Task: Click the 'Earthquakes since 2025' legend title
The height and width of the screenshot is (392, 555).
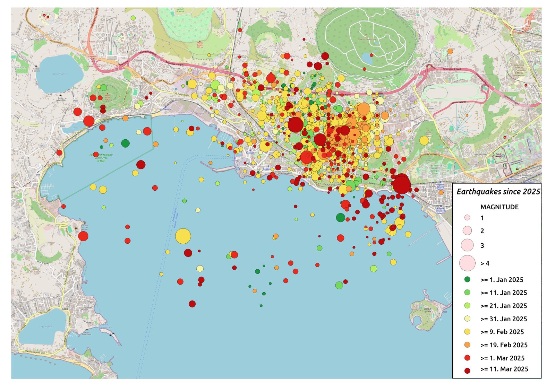Action: point(498,192)
